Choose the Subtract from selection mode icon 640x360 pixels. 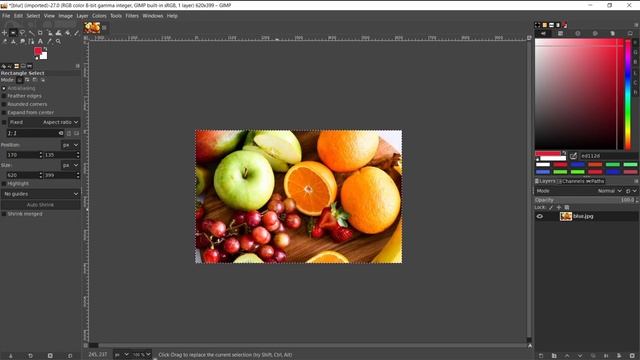[35, 80]
